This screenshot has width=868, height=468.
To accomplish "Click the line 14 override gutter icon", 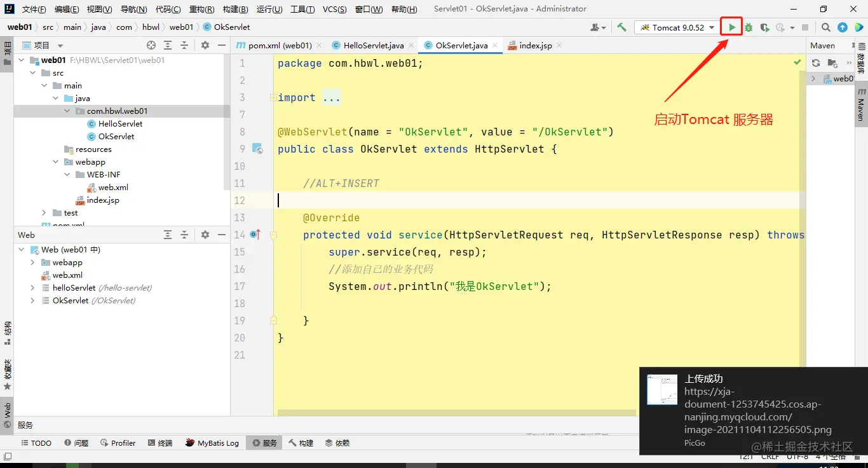I will coord(255,235).
